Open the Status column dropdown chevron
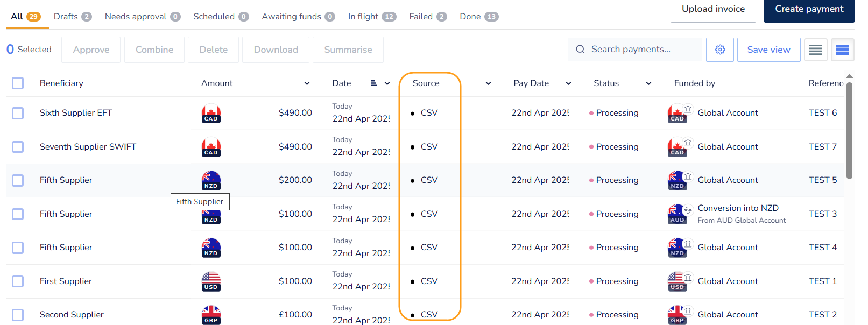 tap(648, 83)
